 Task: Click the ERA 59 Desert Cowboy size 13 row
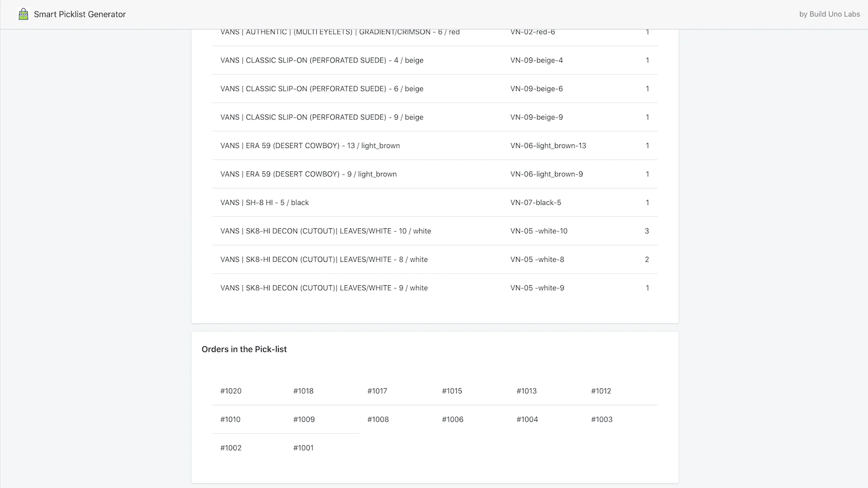click(310, 146)
